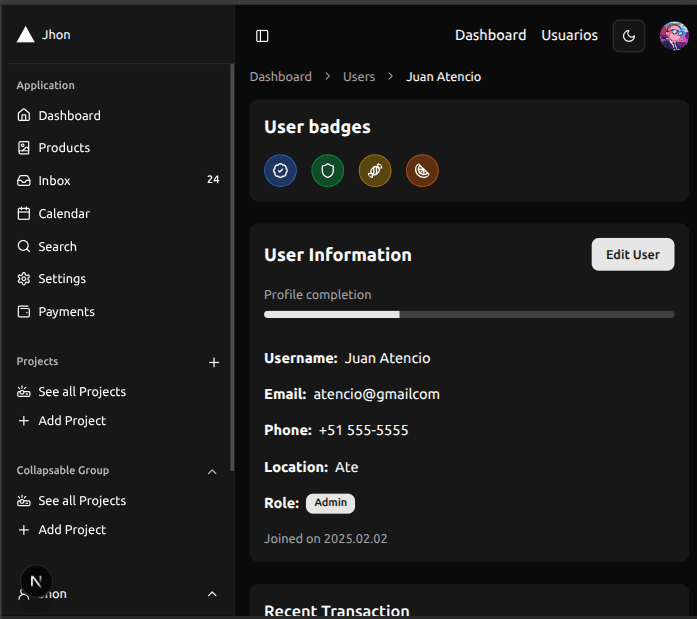Open the Usuarios header link
This screenshot has width=697, height=619.
click(x=569, y=35)
